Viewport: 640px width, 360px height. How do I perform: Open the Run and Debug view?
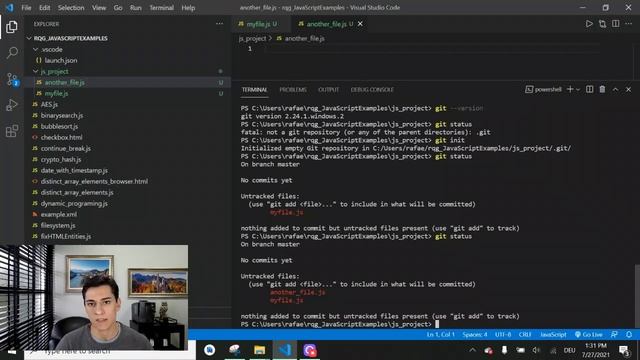tap(12, 105)
